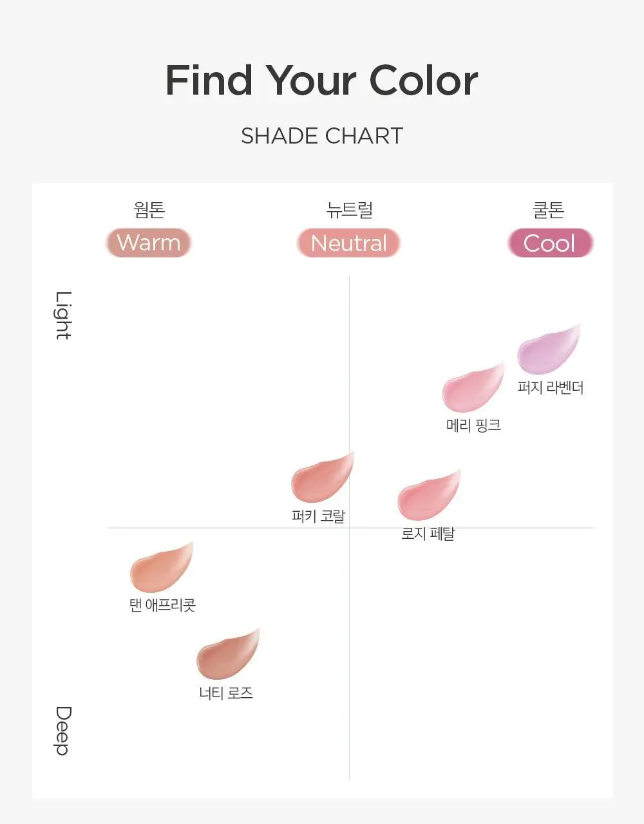Click the Deep axis label
This screenshot has height=824, width=644.
(62, 731)
